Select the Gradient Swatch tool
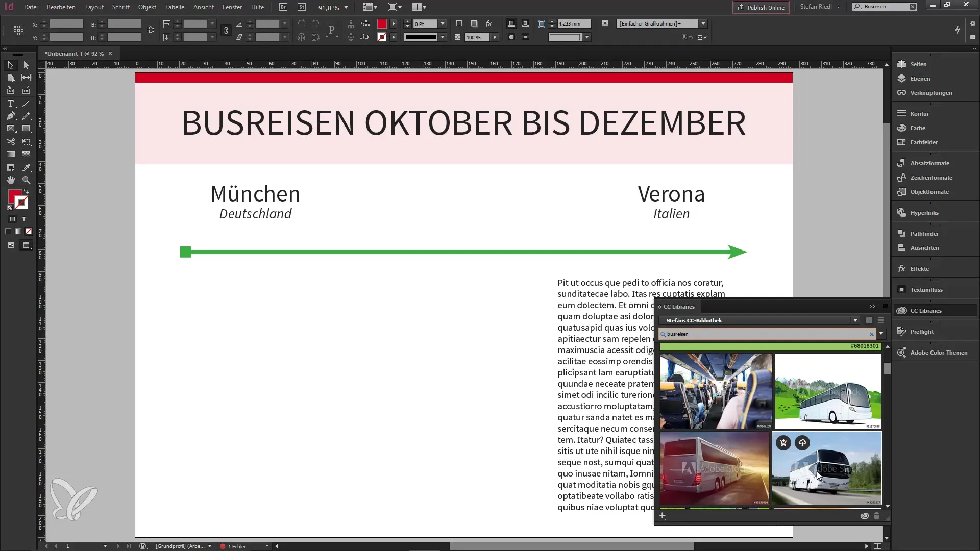This screenshot has height=551, width=980. tap(10, 154)
